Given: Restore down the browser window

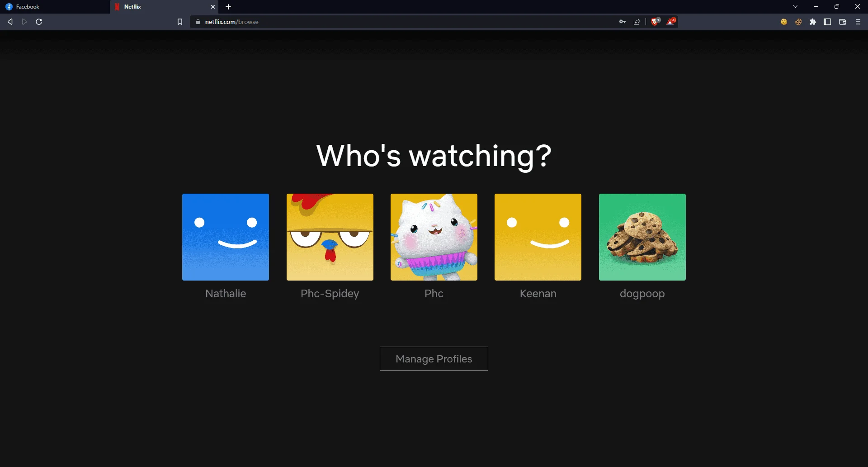Looking at the screenshot, I should point(837,6).
